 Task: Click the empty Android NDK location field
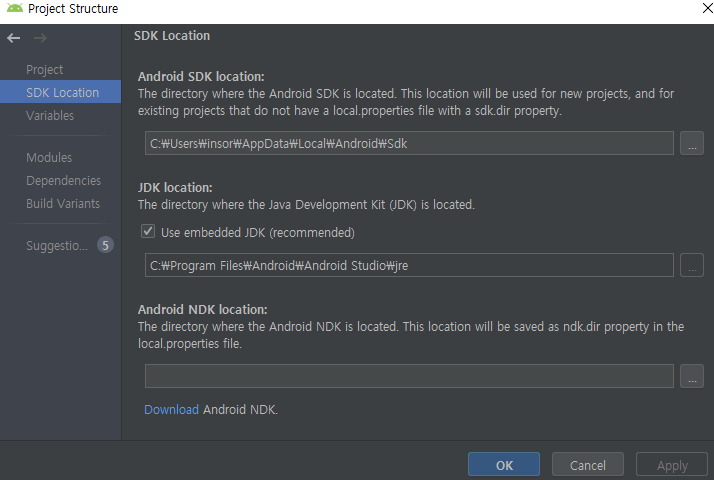(408, 376)
